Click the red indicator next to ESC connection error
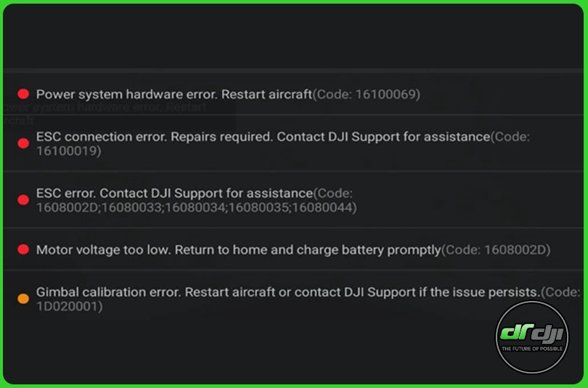Viewport: 588px width, 388px height. tap(23, 144)
